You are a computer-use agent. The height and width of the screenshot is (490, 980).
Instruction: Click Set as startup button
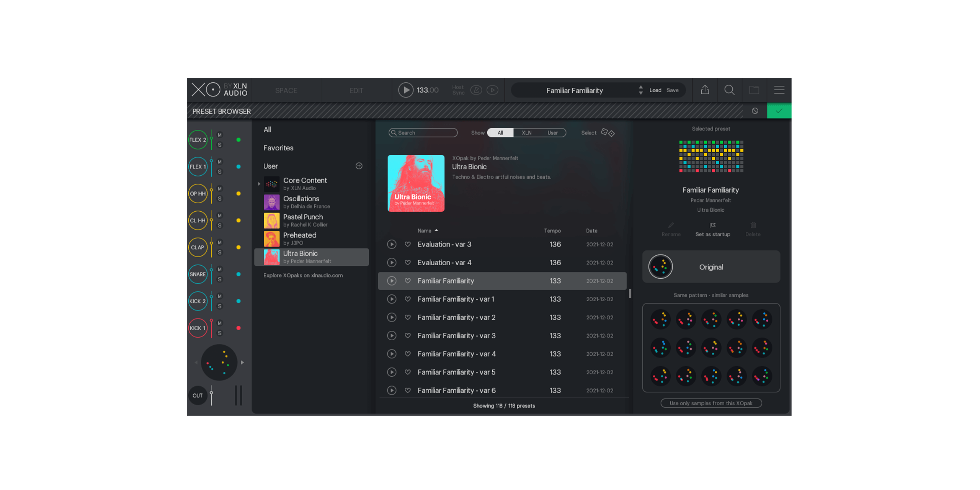712,230
